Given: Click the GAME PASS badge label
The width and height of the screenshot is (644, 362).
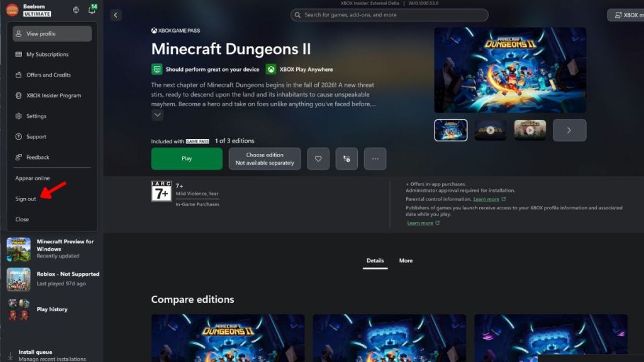Looking at the screenshot, I should click(197, 141).
